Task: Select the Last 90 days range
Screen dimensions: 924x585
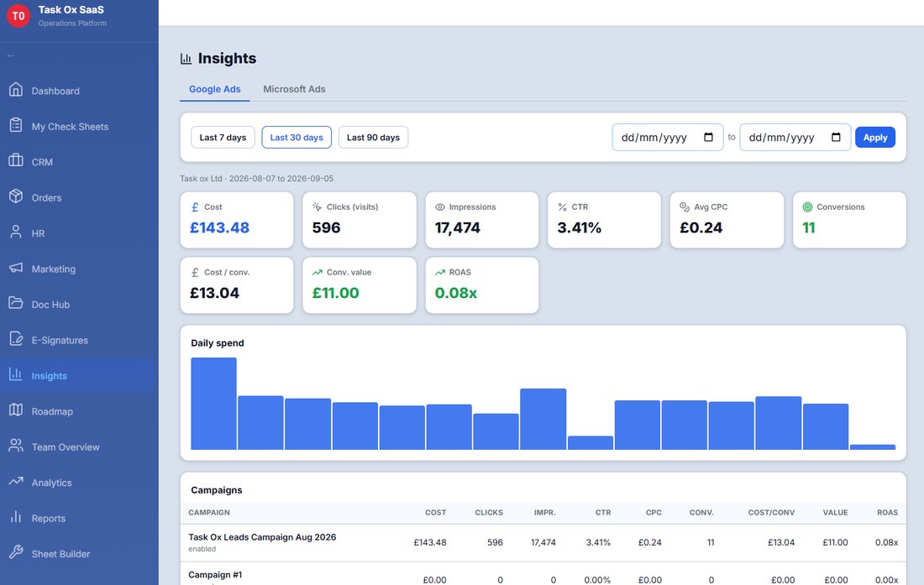Action: pos(373,137)
